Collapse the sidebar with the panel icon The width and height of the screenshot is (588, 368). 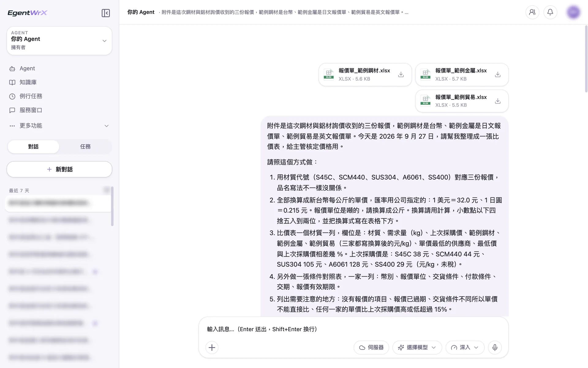[x=106, y=13]
